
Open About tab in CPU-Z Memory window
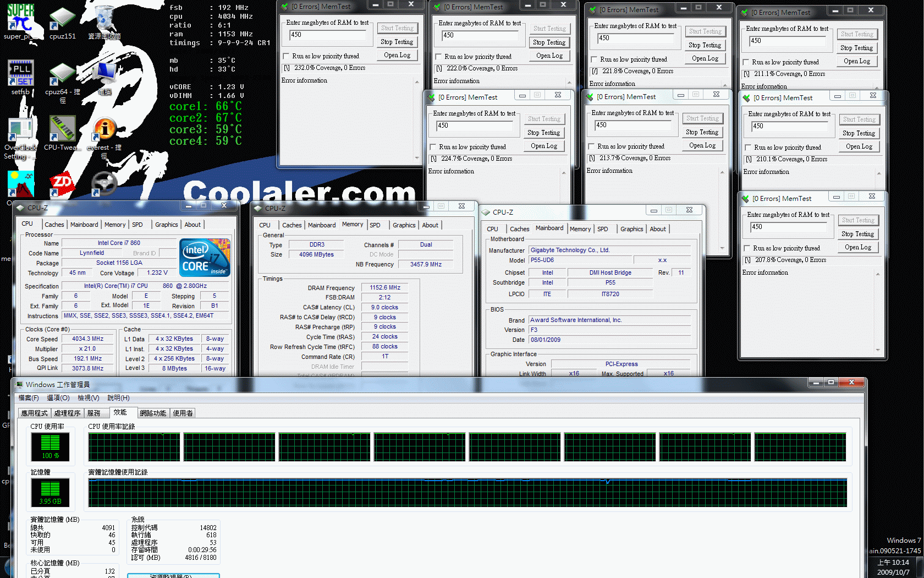click(430, 225)
